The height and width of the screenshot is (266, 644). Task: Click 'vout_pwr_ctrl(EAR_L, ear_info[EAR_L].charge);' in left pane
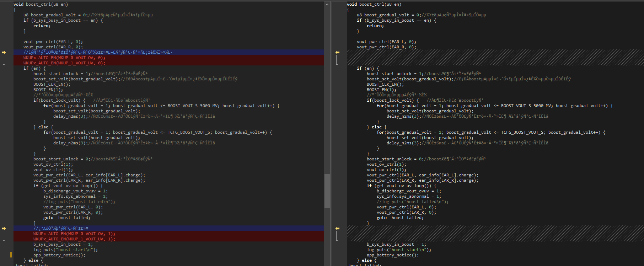tap(89, 175)
